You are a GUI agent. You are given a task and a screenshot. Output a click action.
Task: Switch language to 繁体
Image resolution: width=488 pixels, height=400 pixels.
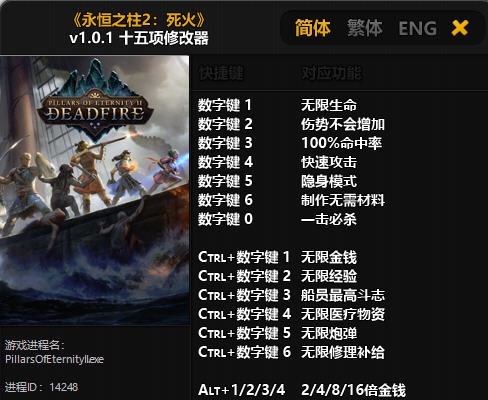click(365, 28)
